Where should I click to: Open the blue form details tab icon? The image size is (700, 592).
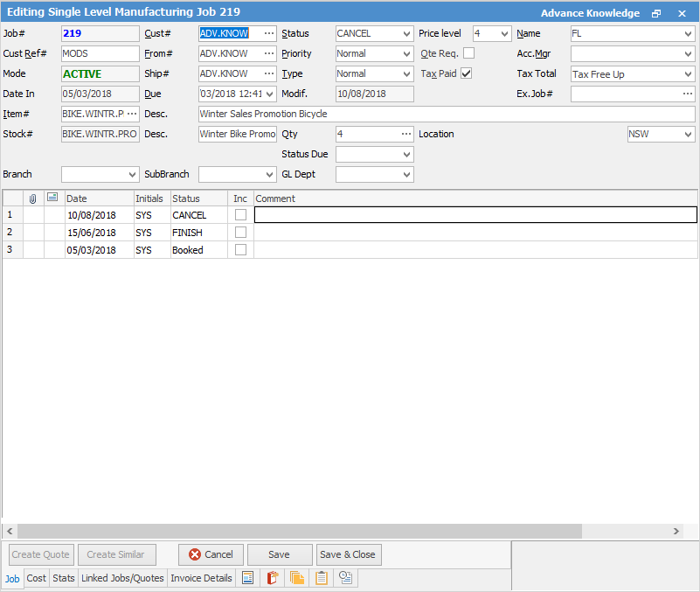(x=248, y=578)
